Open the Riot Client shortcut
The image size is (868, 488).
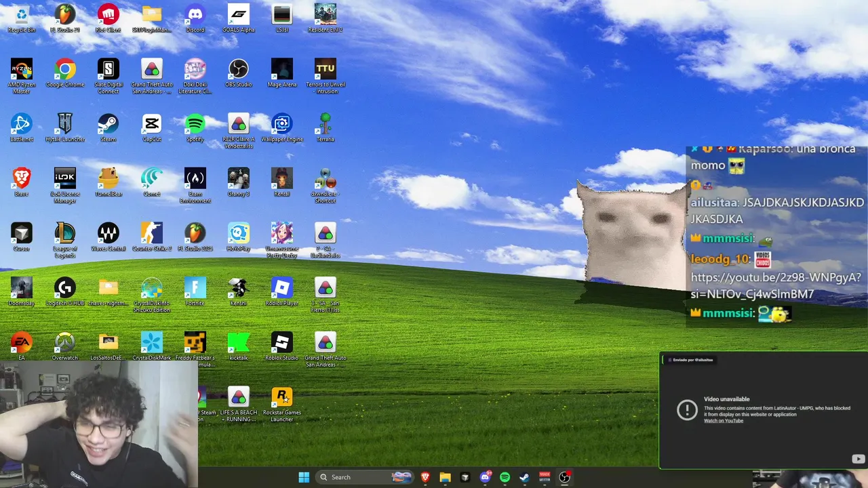(x=108, y=18)
